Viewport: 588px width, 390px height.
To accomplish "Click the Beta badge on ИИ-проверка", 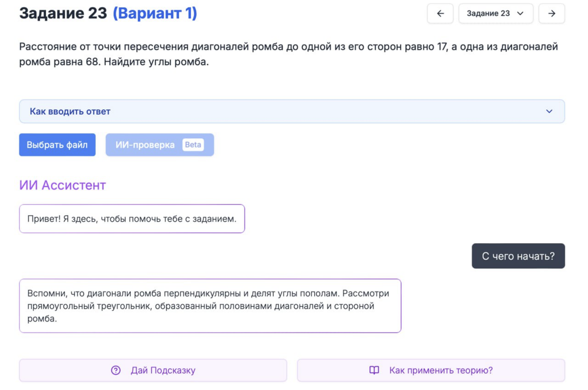I will pyautogui.click(x=193, y=145).
